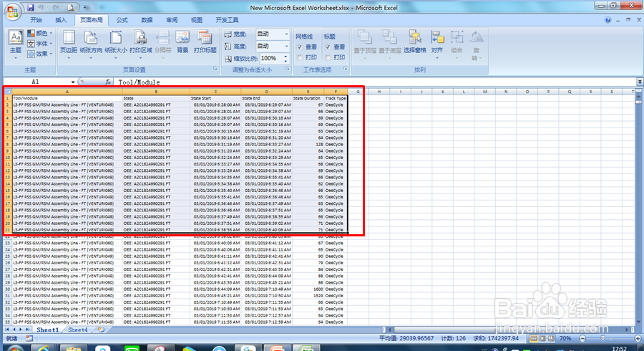644x351 pixels.
Task: Open the 颜色 theme colors dropdown
Action: point(40,33)
